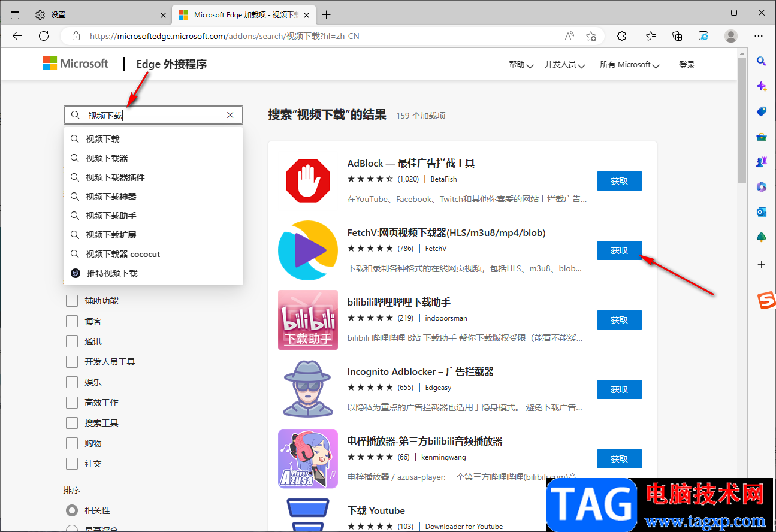
Task: Get bilibili哔哩哔哩下载助手 extension
Action: click(619, 320)
